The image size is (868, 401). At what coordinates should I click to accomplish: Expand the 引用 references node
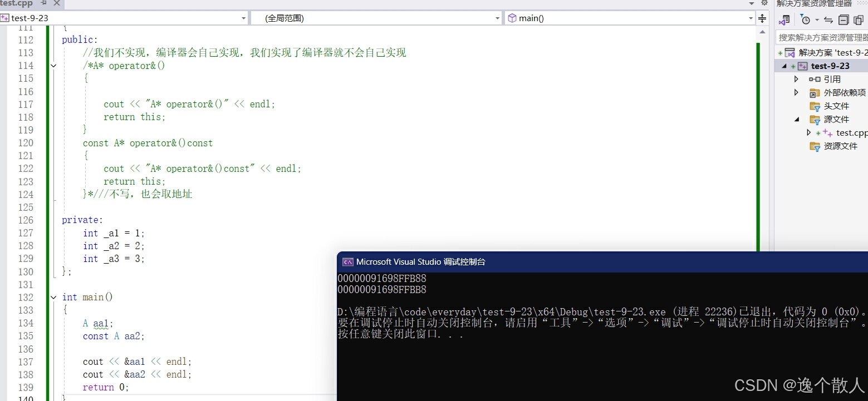(x=796, y=79)
